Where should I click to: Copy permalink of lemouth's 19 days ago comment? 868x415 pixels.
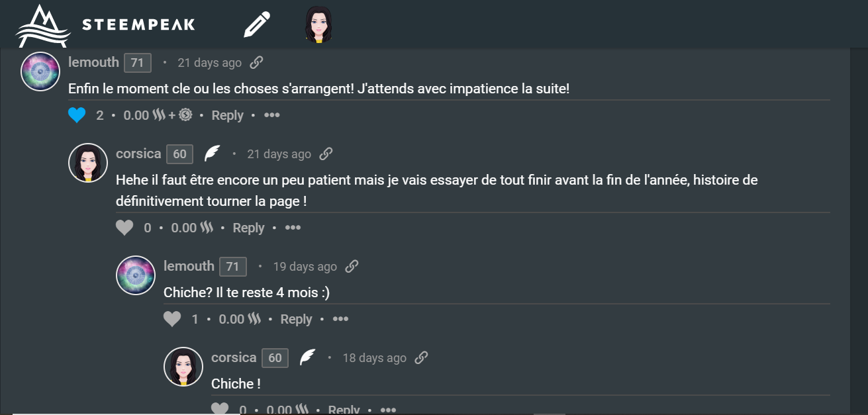click(352, 267)
